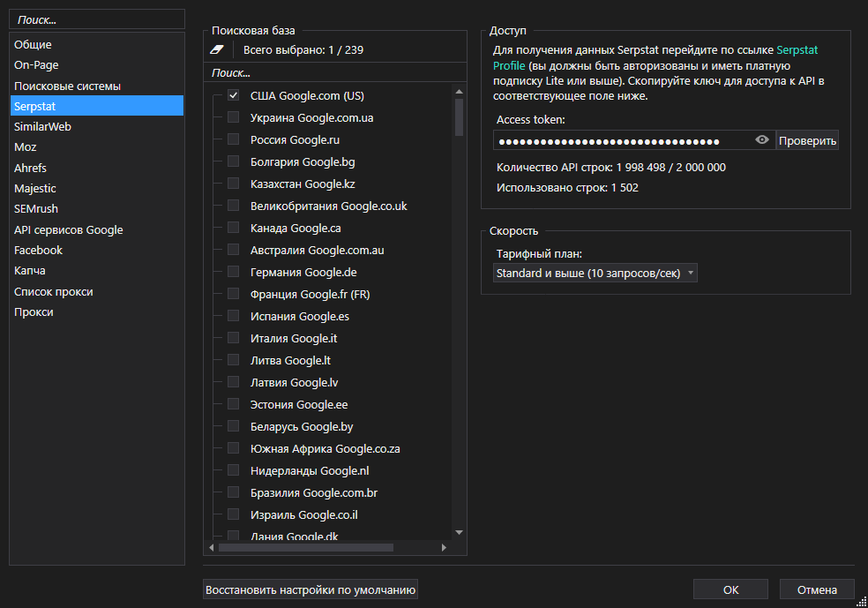Open Поисковые системы section

click(97, 86)
